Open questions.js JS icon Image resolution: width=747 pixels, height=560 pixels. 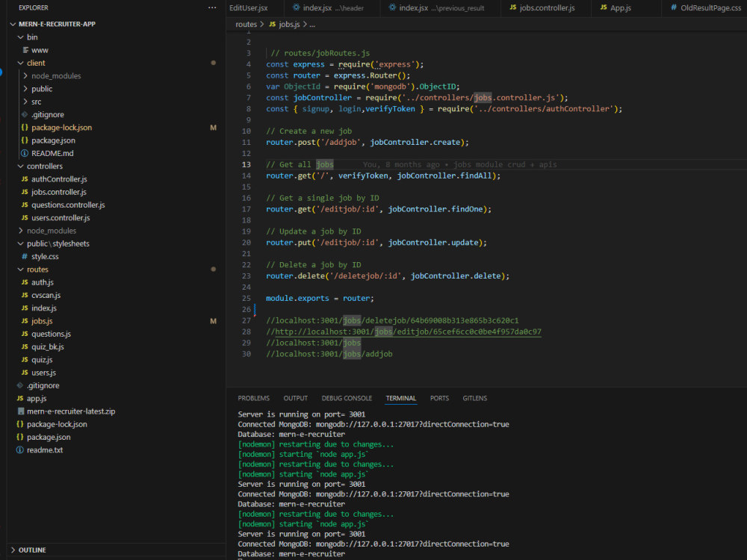click(25, 334)
